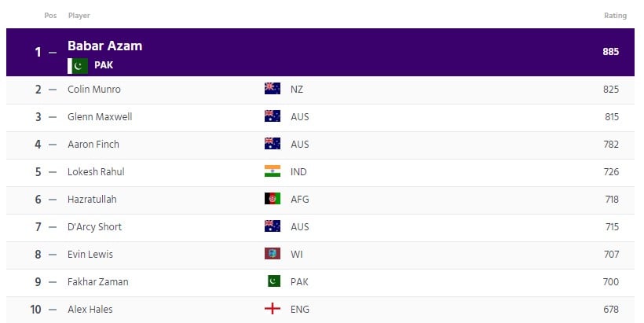Click the Rating column header
Image resolution: width=644 pixels, height=323 pixels.
pyautogui.click(x=615, y=15)
